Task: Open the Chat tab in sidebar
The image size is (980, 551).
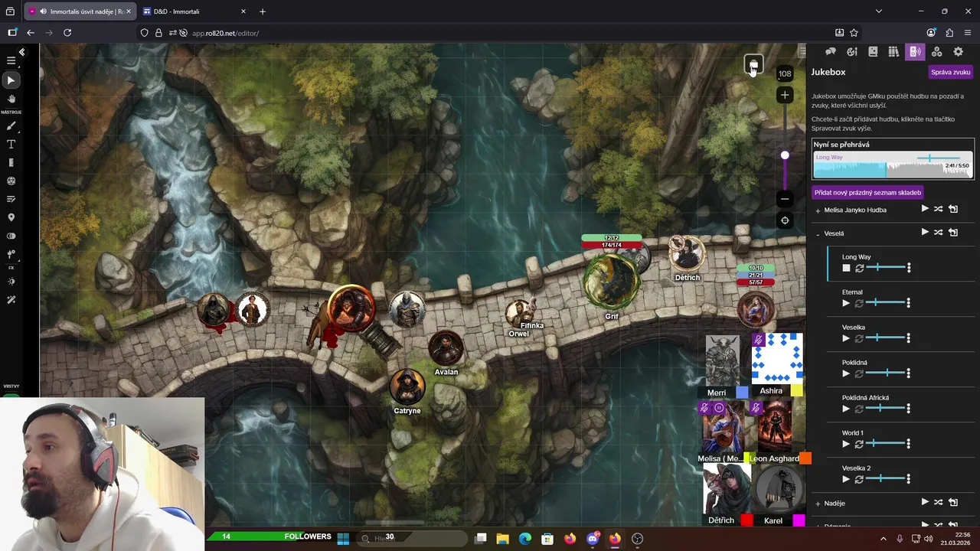Action: (x=831, y=52)
